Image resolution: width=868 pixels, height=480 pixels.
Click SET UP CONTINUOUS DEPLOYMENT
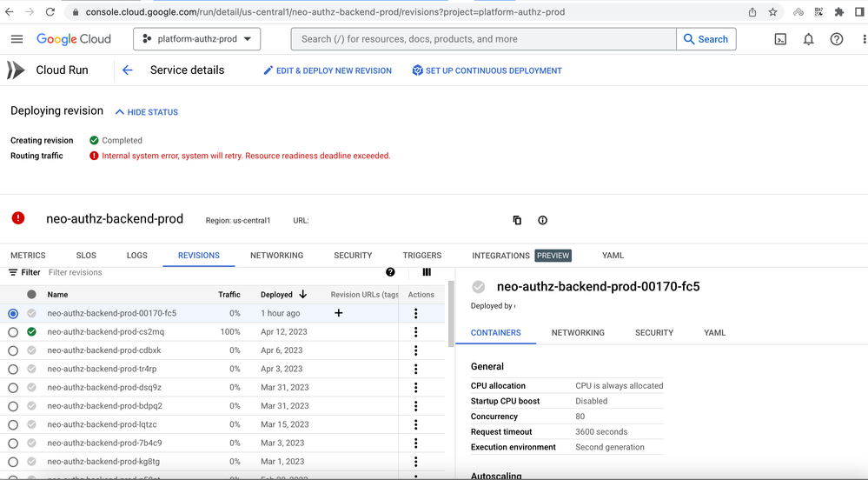coord(487,70)
